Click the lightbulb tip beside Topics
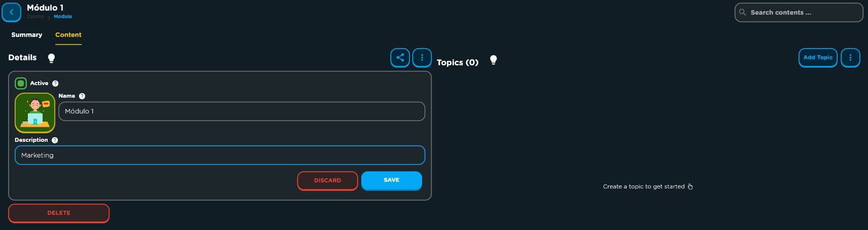This screenshot has height=230, width=868. coord(493,60)
